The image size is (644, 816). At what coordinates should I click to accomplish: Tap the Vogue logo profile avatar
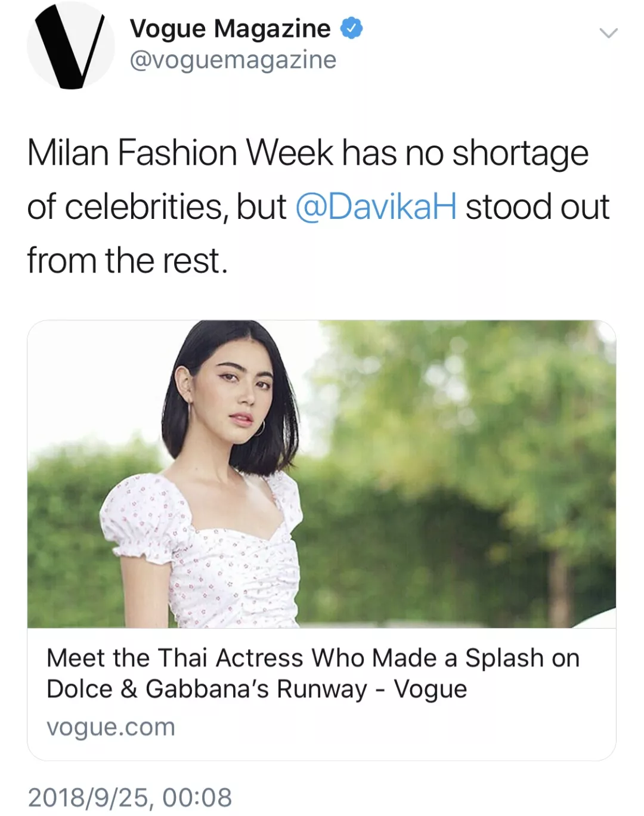70,46
